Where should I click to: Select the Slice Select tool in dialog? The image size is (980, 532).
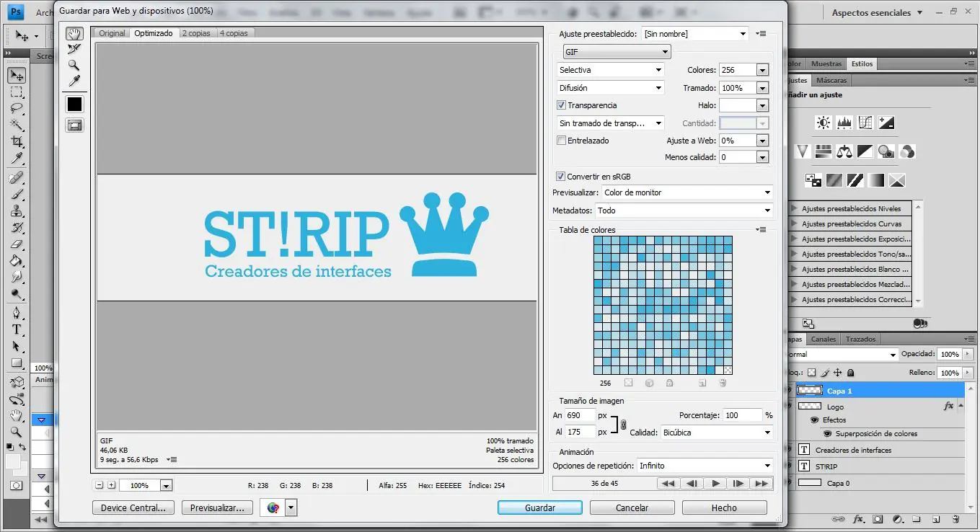coord(74,49)
